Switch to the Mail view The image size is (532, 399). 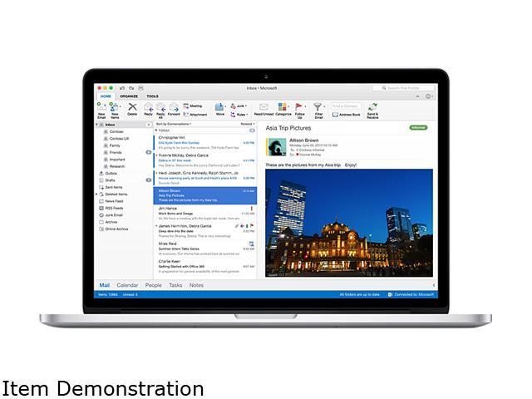[104, 285]
